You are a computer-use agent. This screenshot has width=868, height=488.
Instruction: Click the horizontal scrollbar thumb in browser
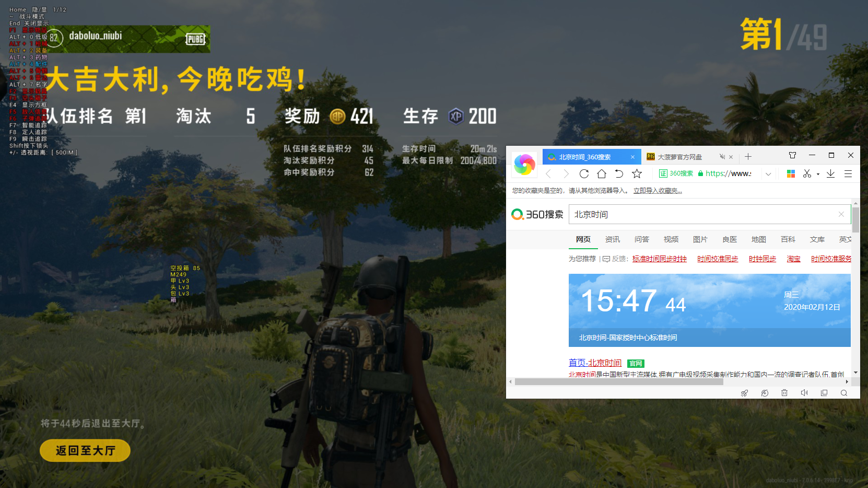click(x=619, y=381)
